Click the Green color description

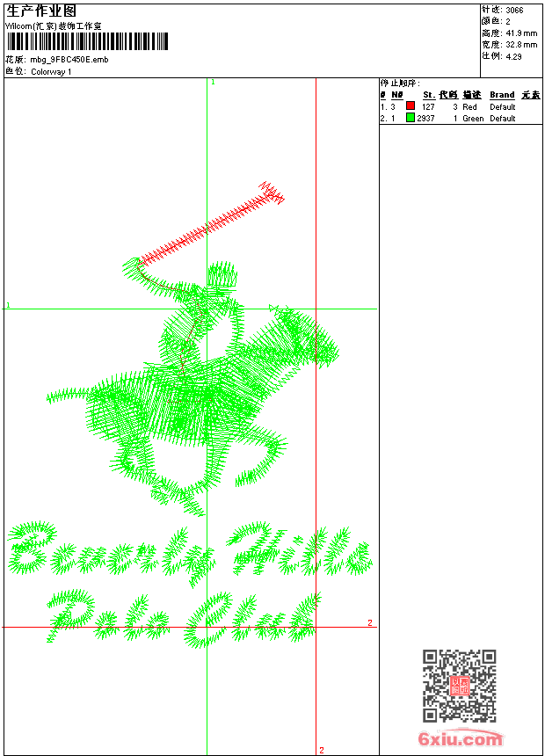473,118
